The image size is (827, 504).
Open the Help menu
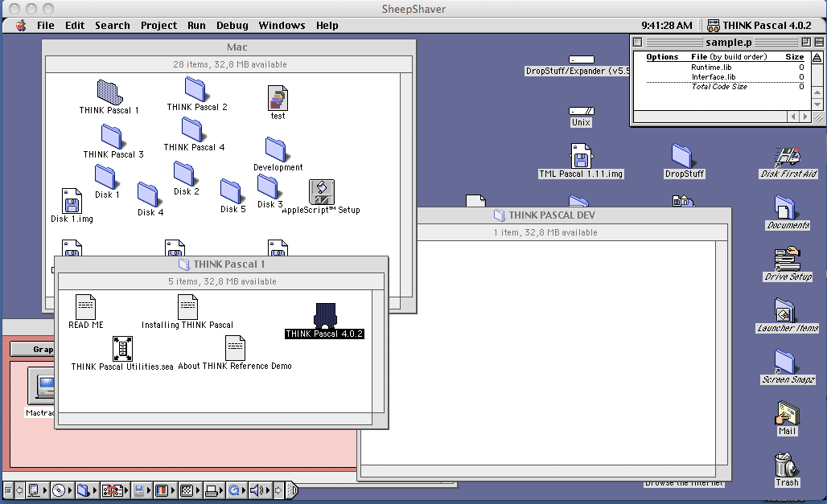(x=327, y=25)
